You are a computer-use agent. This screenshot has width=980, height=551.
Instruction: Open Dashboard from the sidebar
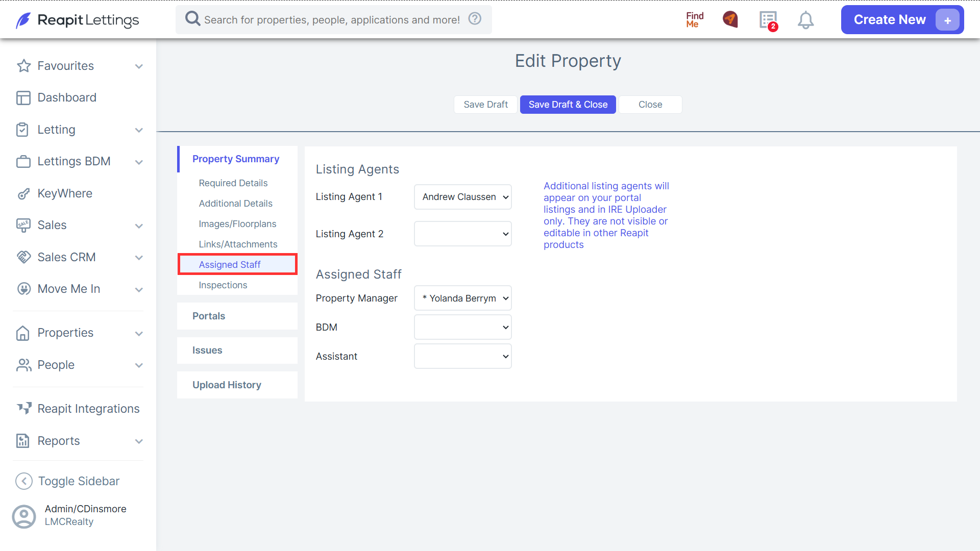click(x=66, y=97)
